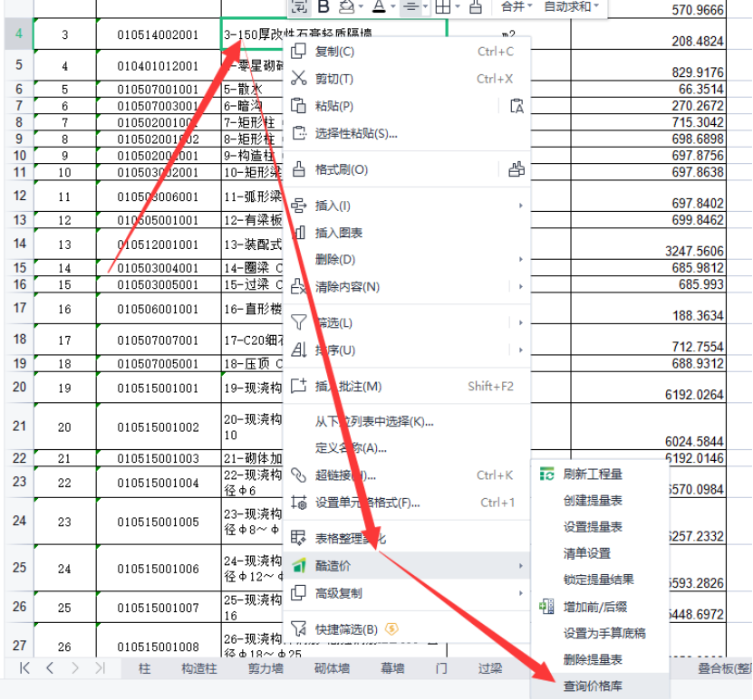The image size is (753, 700).
Task: Select cell containing 010401012001
Action: point(158,66)
